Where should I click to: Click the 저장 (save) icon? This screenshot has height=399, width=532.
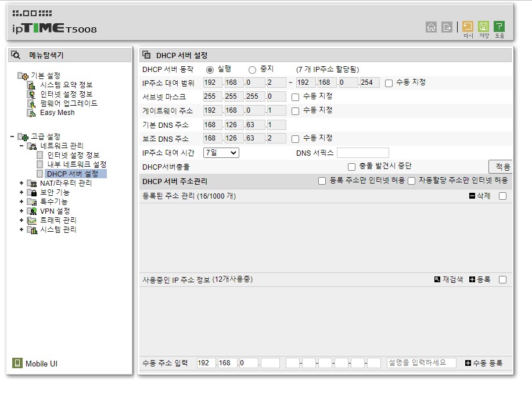[483, 27]
